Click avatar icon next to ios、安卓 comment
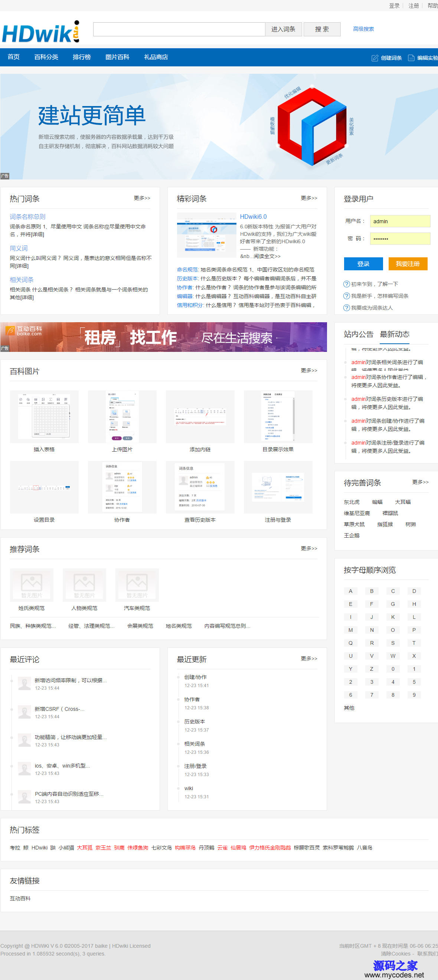438x980 pixels. click(x=25, y=769)
